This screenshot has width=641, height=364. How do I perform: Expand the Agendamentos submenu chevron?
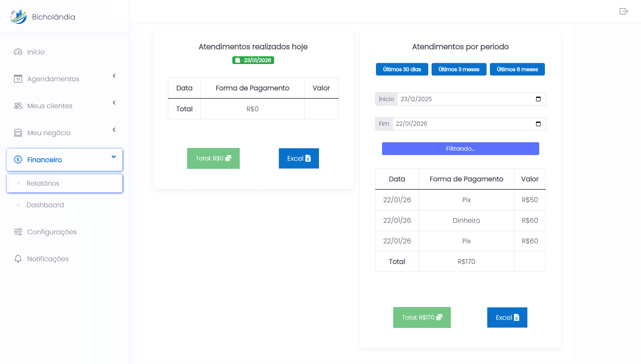pyautogui.click(x=114, y=76)
